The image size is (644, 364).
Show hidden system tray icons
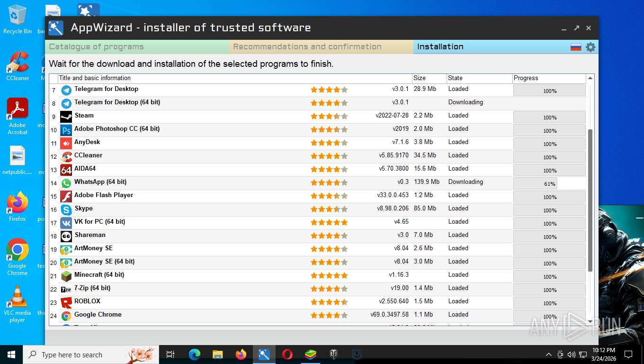click(x=549, y=355)
